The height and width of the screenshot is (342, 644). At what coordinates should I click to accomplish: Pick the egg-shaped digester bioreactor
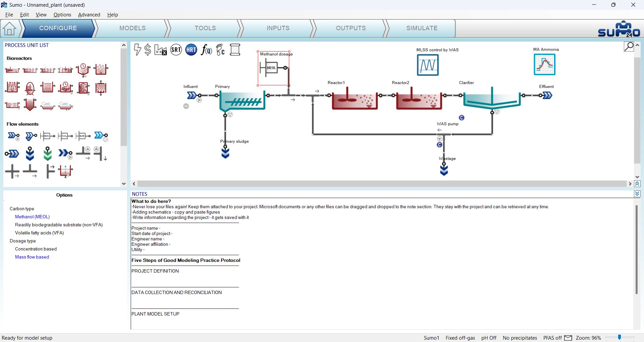click(x=30, y=88)
